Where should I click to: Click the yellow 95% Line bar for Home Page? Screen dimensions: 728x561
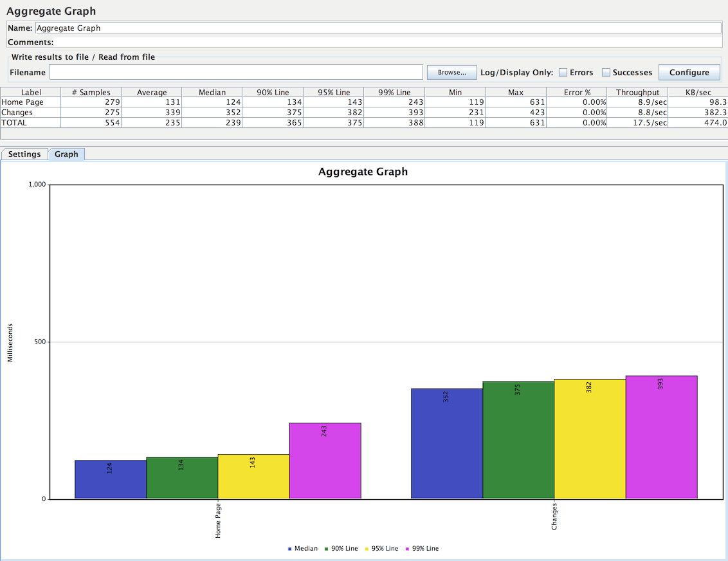pos(254,476)
